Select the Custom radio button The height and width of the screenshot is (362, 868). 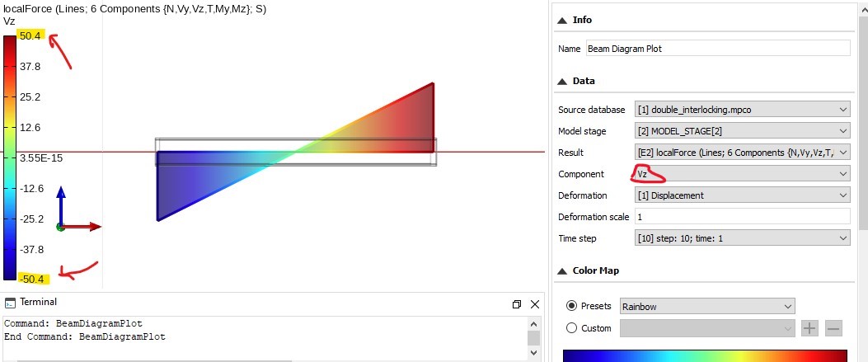point(572,328)
